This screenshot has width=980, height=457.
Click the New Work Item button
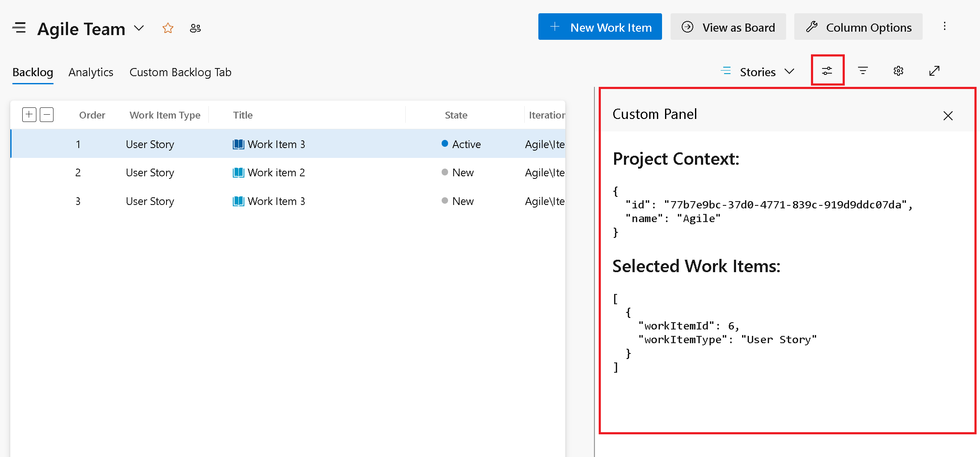pyautogui.click(x=600, y=27)
